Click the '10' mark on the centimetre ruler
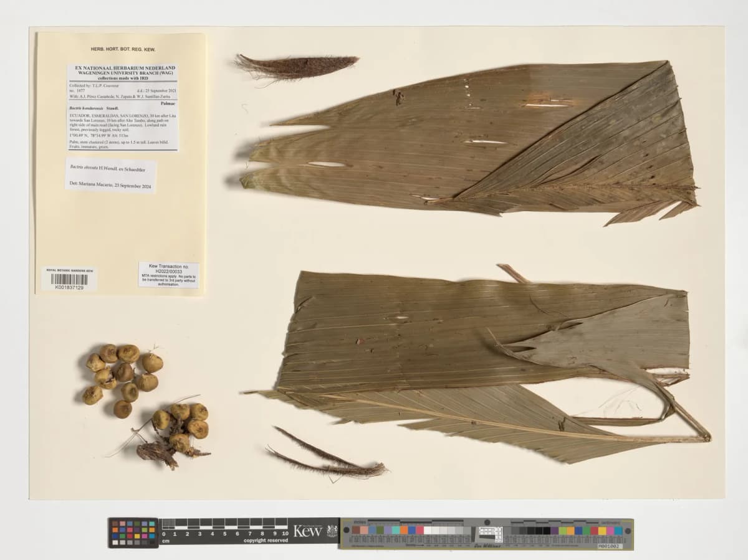Viewport: 748px width, 560px height. [x=285, y=534]
